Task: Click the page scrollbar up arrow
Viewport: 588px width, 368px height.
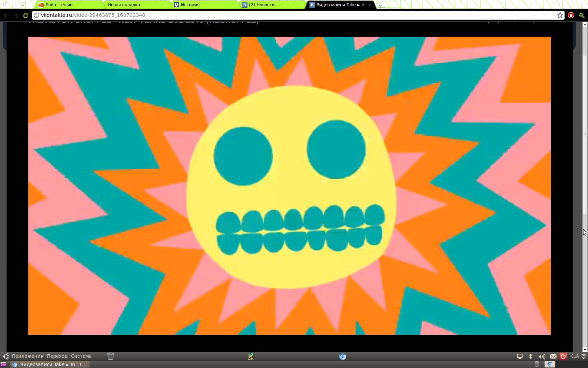Action: coord(585,25)
